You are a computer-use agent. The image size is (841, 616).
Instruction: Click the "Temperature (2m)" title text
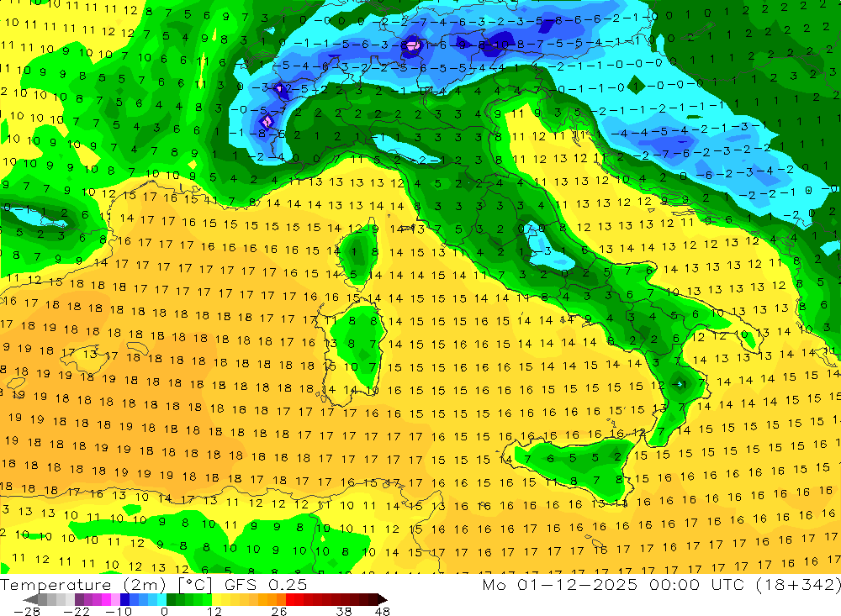click(x=83, y=584)
